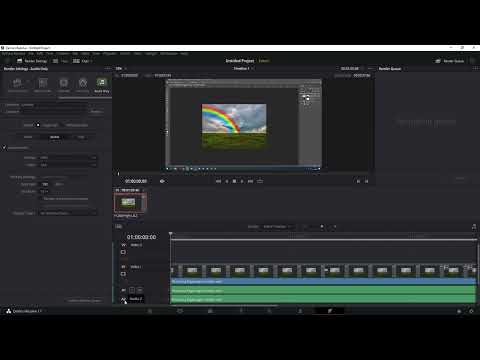Click the clip view icon above timeline timecode
480x360 pixels.
click(x=118, y=227)
